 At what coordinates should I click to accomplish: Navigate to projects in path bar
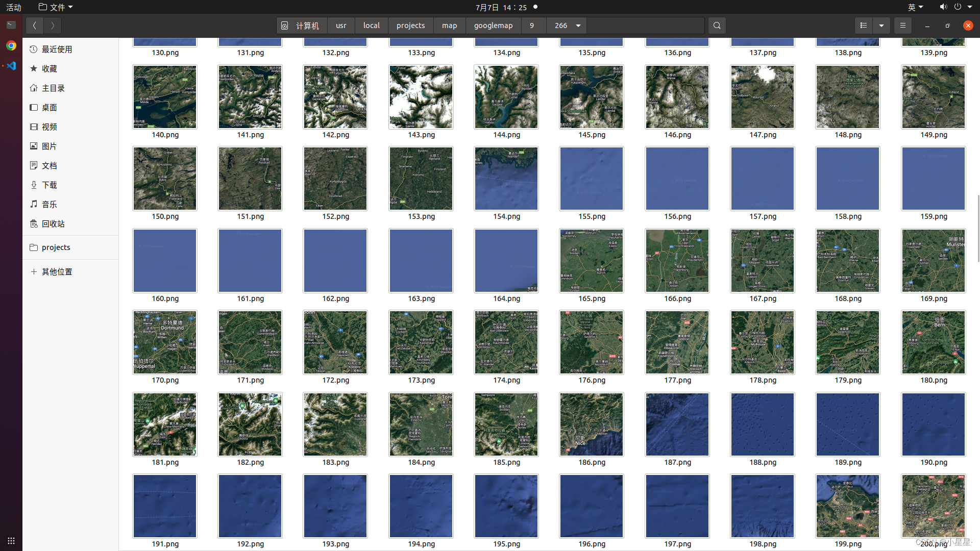click(x=410, y=26)
